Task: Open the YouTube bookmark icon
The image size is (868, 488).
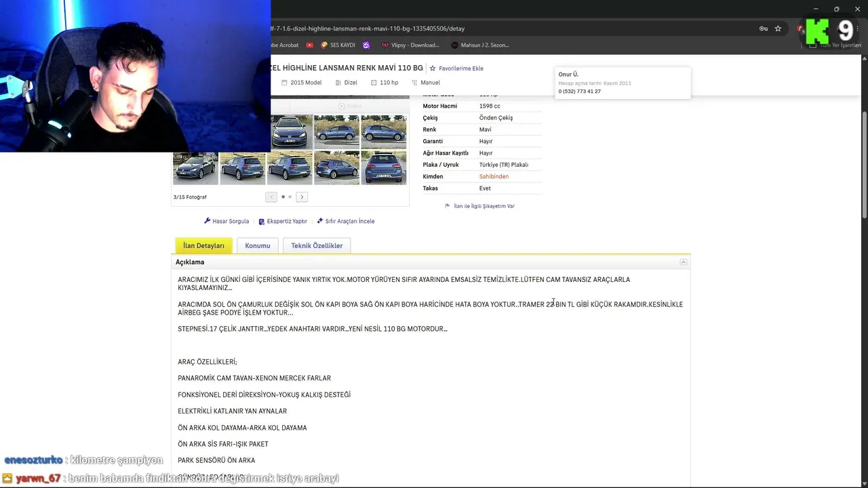Action: 310,45
